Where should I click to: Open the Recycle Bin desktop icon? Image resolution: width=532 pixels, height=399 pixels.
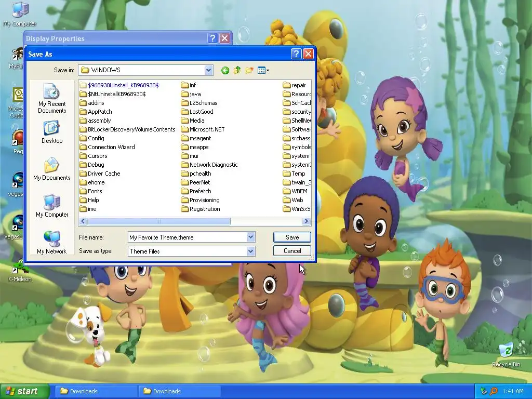pos(506,354)
